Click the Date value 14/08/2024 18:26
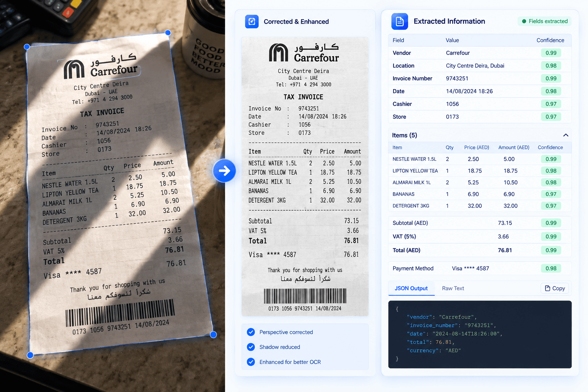Image resolution: width=588 pixels, height=392 pixels. (469, 91)
